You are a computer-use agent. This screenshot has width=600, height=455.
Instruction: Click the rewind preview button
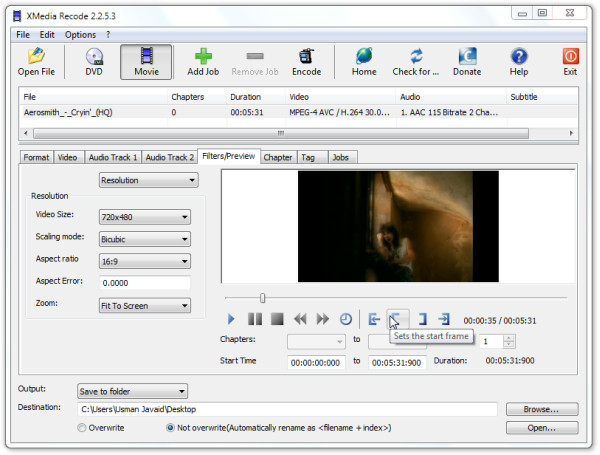(300, 319)
